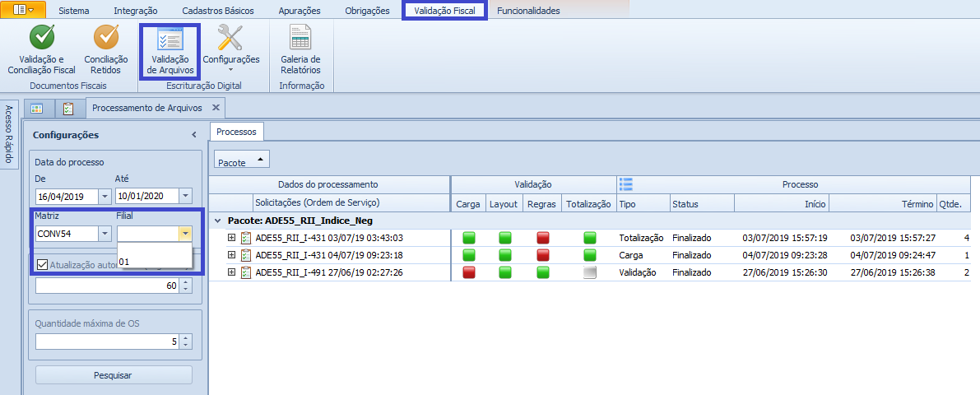980x395 pixels.
Task: Toggle Atualização automática checkbox
Action: pyautogui.click(x=42, y=264)
